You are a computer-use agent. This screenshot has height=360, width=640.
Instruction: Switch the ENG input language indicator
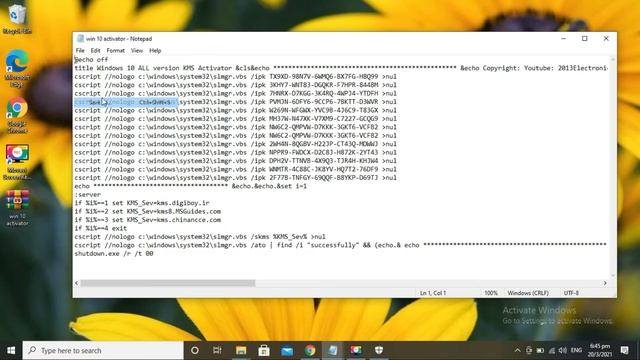point(576,350)
